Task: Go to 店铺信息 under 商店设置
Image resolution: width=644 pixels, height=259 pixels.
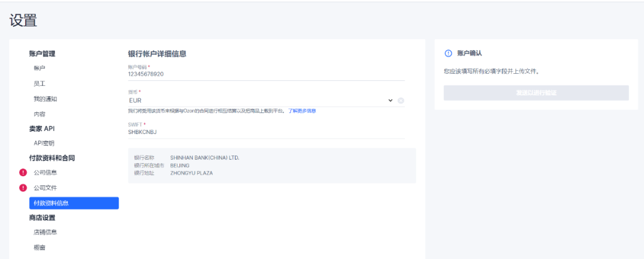Action: (45, 232)
